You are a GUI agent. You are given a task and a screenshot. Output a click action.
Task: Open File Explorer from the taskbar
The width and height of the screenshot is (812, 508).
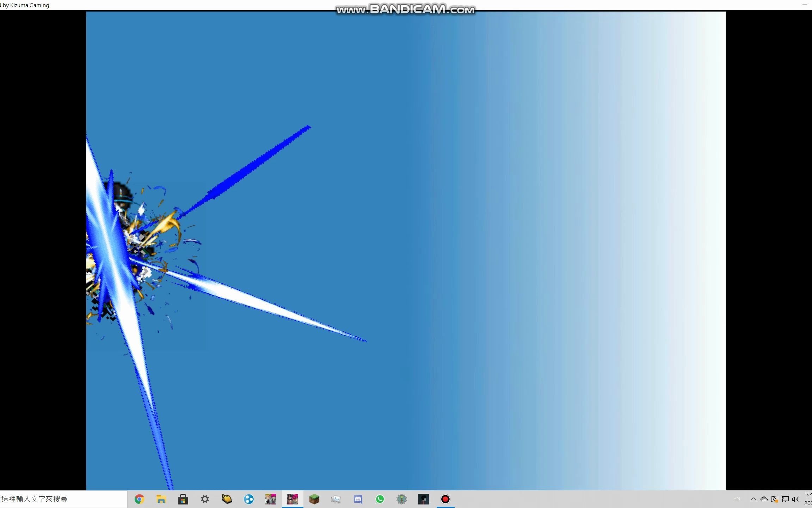pyautogui.click(x=161, y=499)
